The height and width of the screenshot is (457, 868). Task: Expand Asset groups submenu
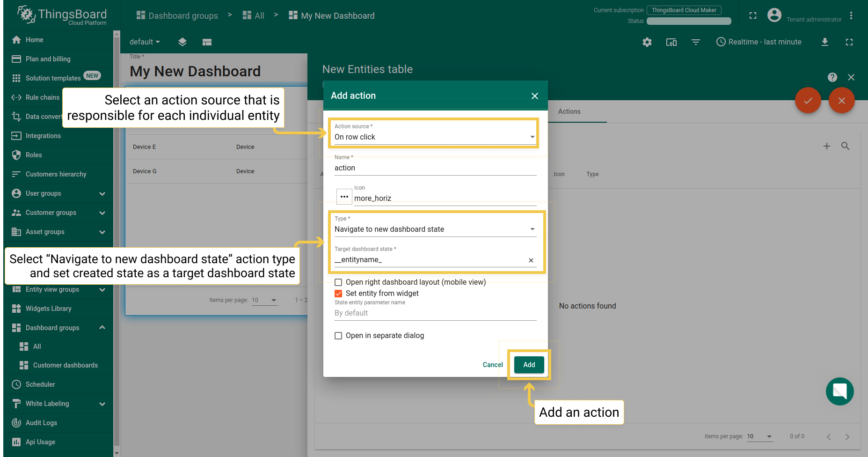[102, 232]
